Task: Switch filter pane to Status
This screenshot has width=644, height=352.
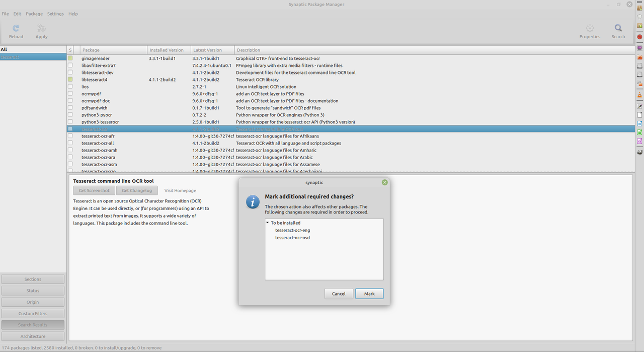Action: [33, 291]
